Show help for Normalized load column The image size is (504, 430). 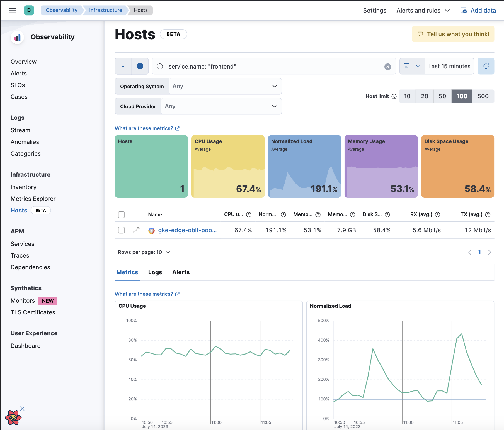click(283, 215)
